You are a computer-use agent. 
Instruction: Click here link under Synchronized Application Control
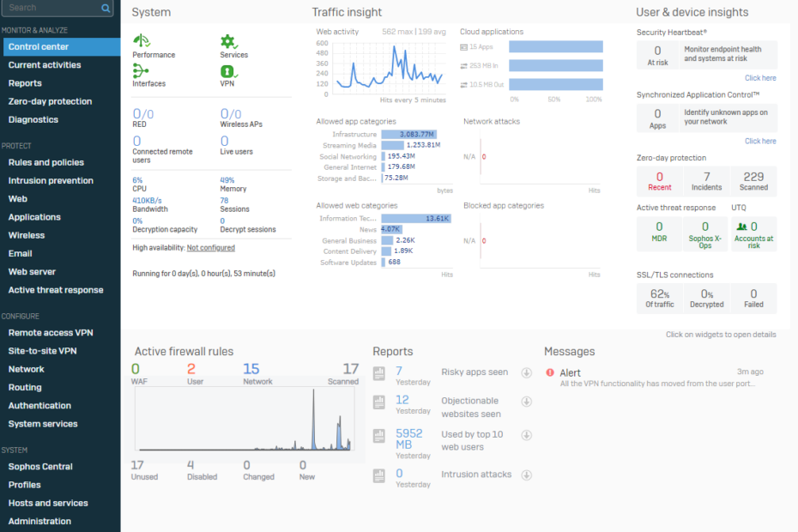tap(760, 141)
